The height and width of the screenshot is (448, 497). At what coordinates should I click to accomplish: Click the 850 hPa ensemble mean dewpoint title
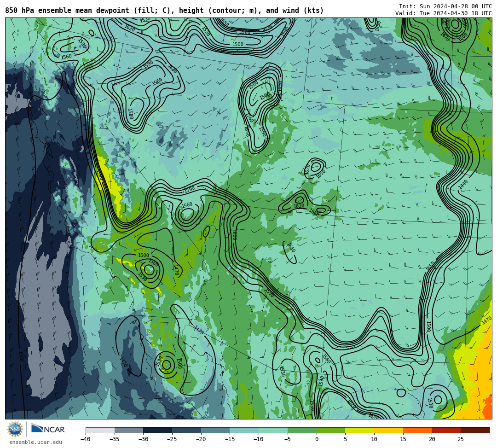[x=164, y=11]
